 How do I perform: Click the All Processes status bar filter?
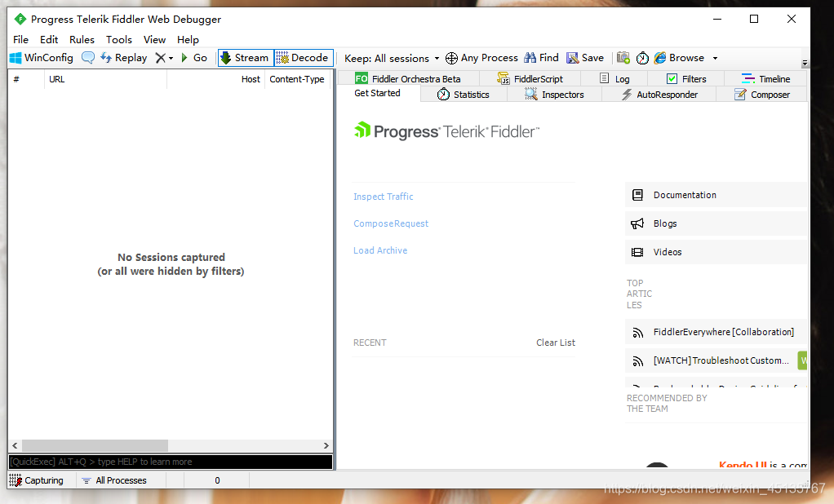(114, 480)
